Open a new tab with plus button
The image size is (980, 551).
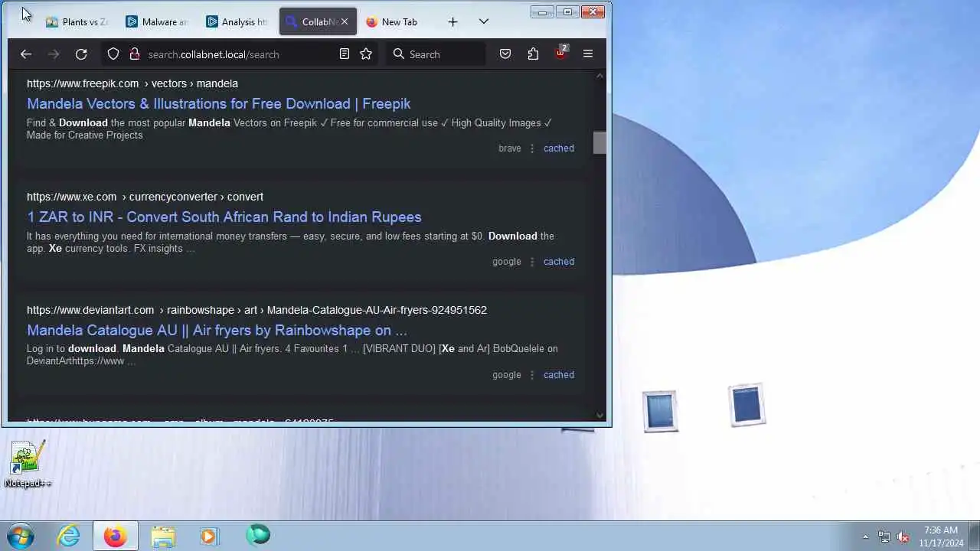(452, 22)
